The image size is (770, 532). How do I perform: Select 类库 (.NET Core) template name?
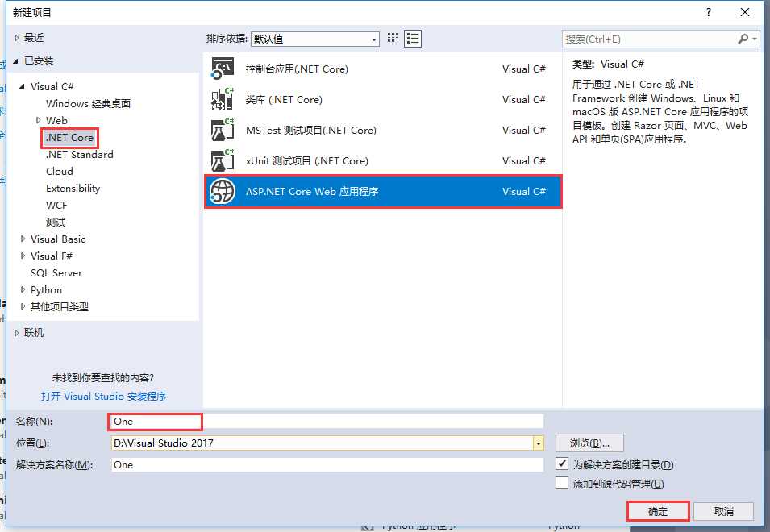pos(284,100)
